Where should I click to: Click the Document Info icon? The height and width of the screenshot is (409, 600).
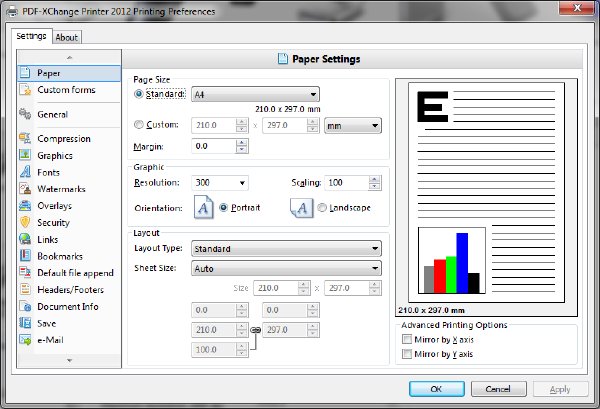coord(25,306)
